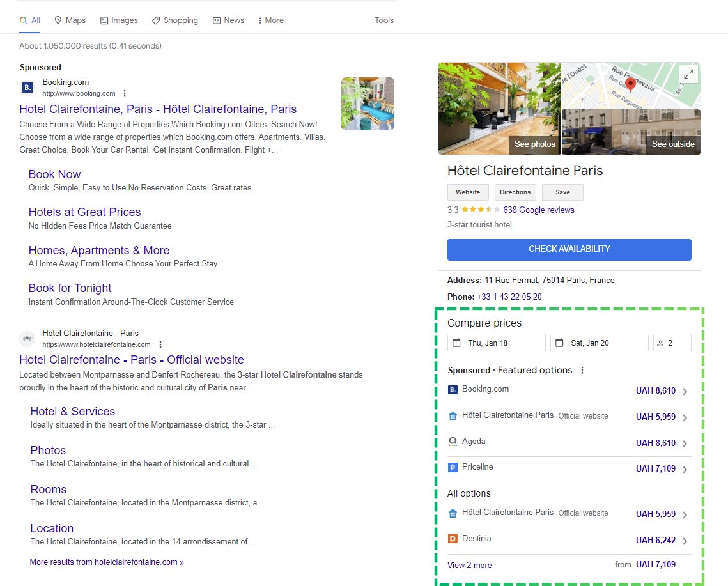Open check-in date field Thu, Jan 18
Screen dimensions: 728x586
(x=497, y=343)
